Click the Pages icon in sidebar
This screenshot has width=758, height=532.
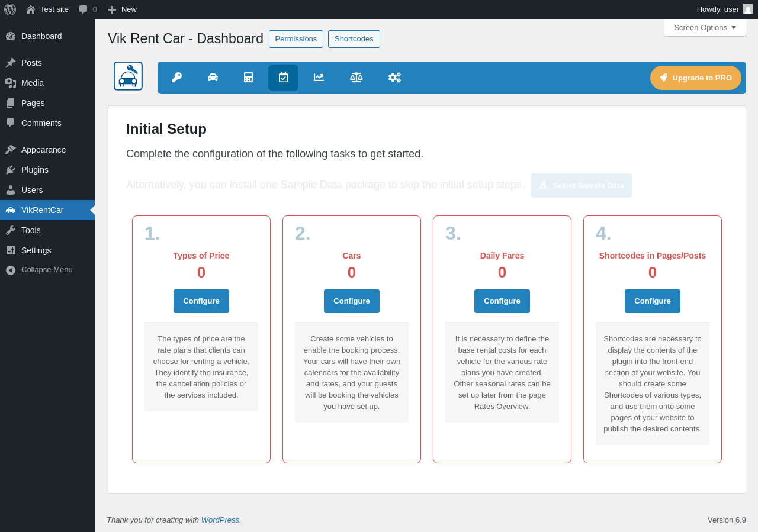[11, 103]
